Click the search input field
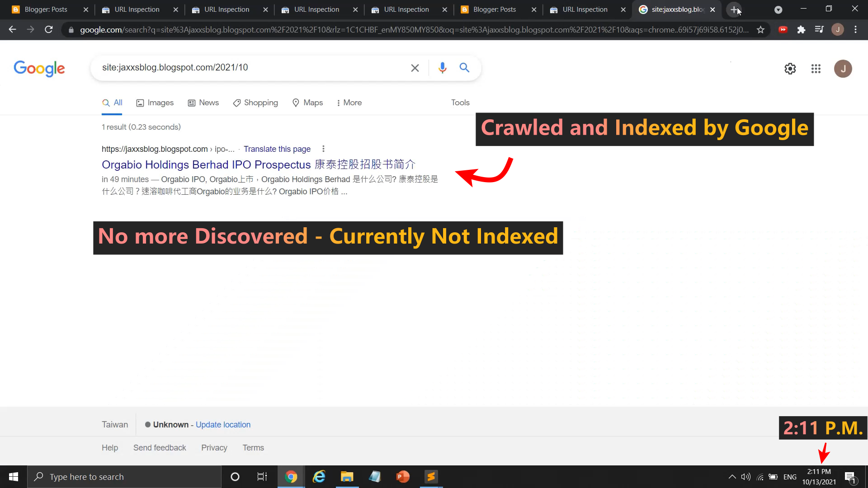This screenshot has height=488, width=868. (x=250, y=67)
